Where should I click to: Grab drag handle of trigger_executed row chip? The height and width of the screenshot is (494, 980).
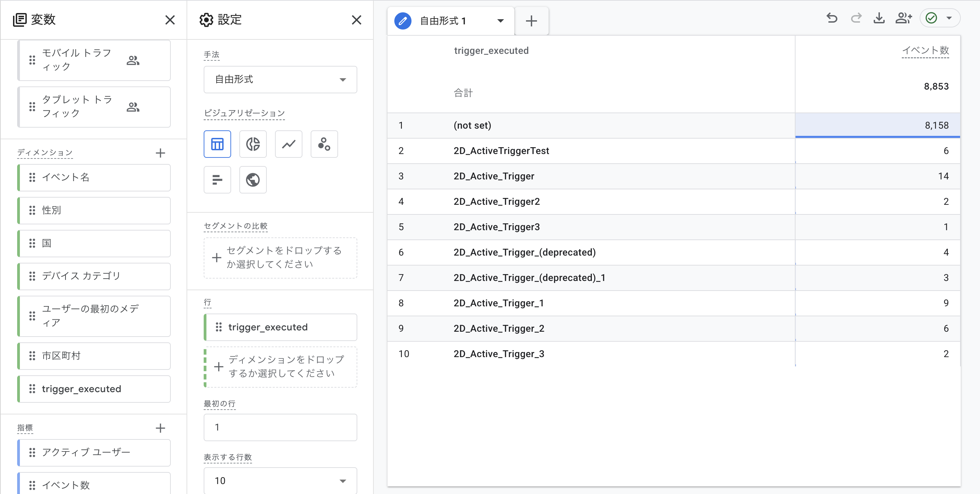coord(219,327)
